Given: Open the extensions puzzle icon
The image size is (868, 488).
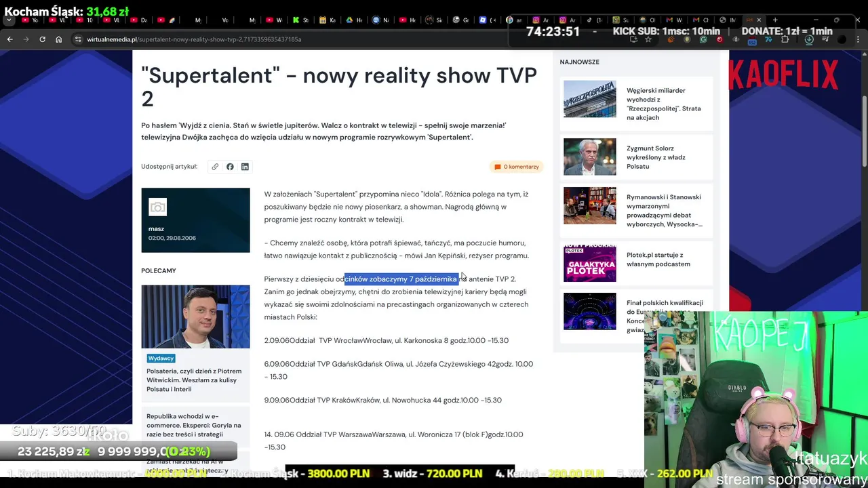Looking at the screenshot, I should (x=785, y=39).
